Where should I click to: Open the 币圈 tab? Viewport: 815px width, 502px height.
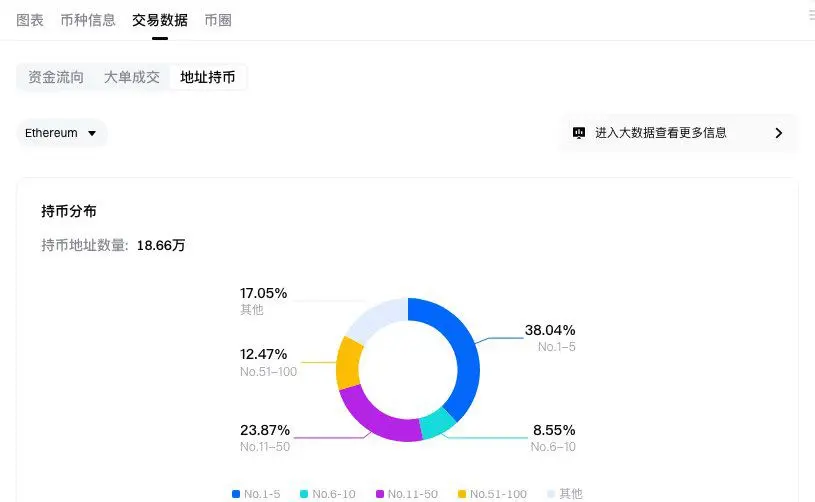point(218,20)
